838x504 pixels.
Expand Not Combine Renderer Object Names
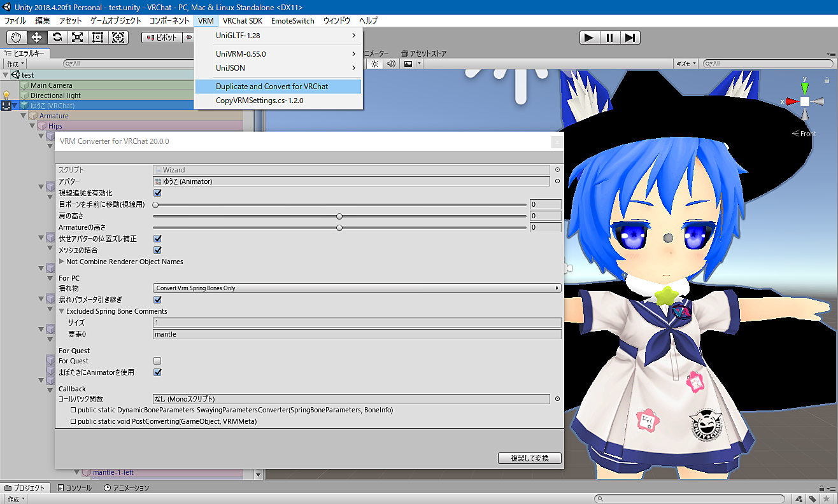tap(62, 262)
